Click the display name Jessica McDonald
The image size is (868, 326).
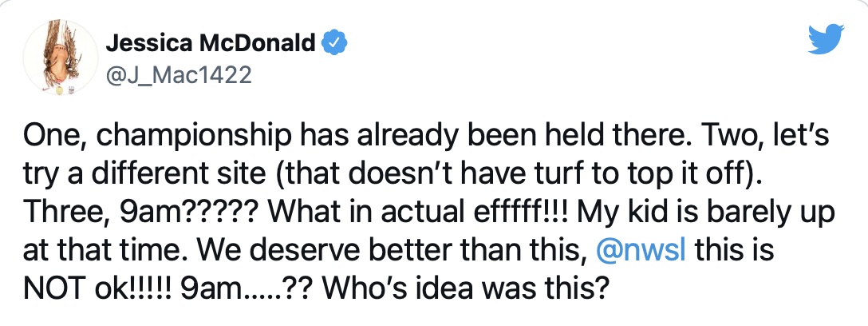211,44
